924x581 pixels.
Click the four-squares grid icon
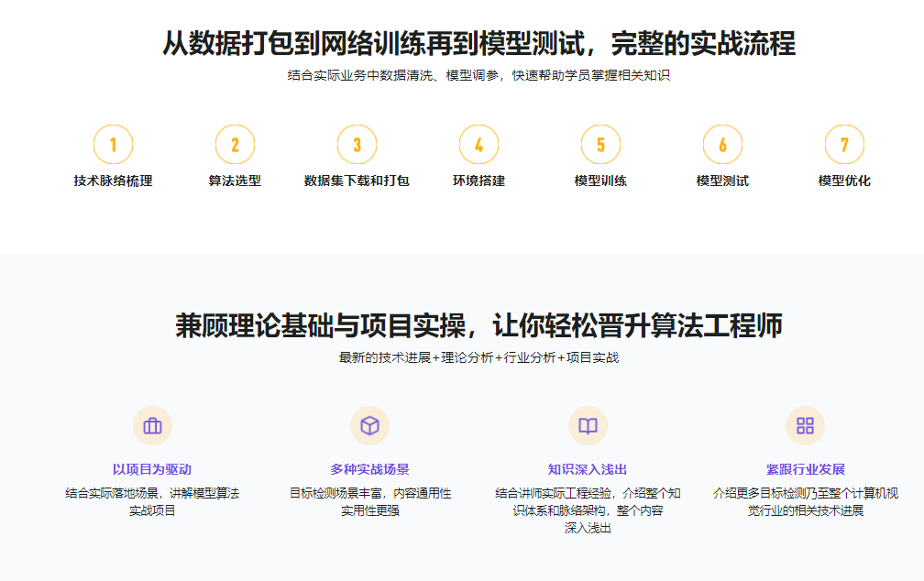pos(805,425)
